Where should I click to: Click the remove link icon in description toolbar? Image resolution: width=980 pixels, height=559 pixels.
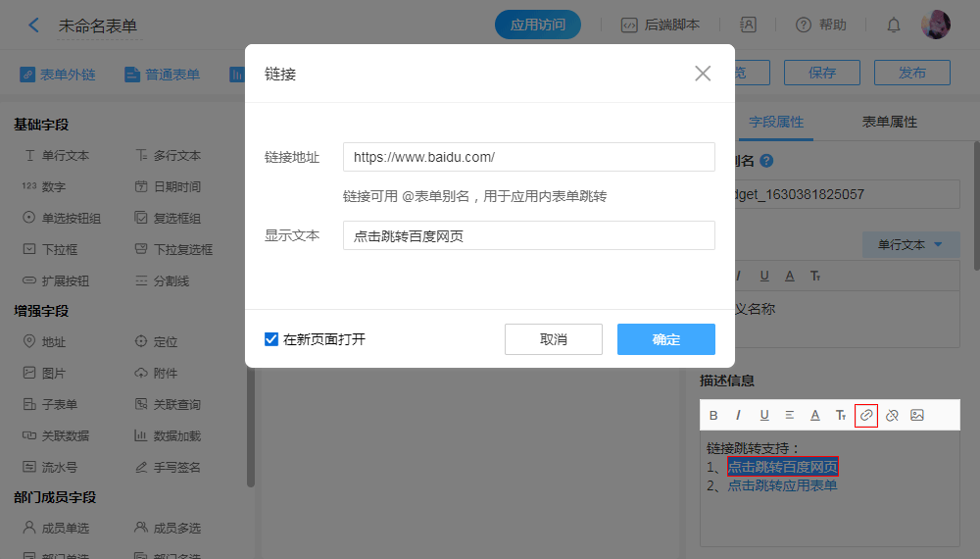click(x=892, y=416)
